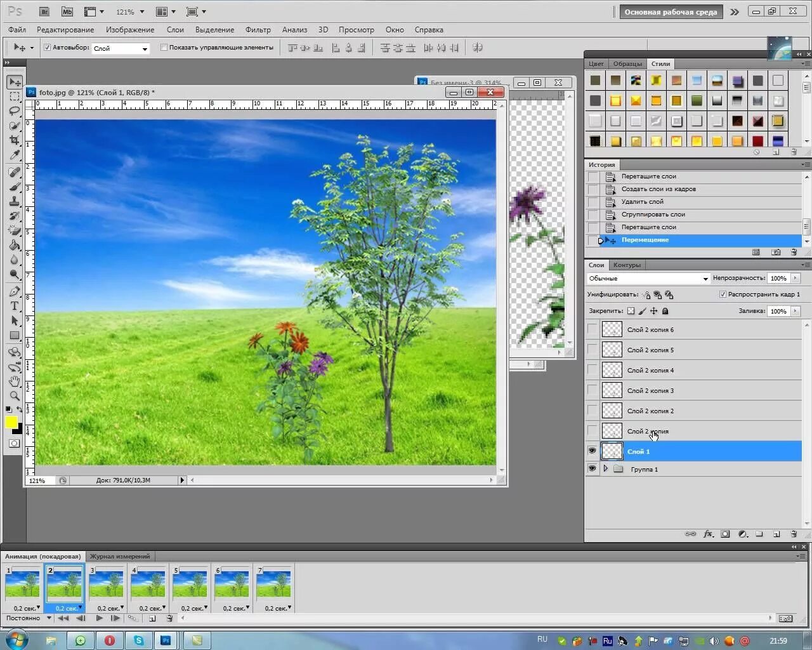Click the yellow foreground color swatch

tap(11, 422)
